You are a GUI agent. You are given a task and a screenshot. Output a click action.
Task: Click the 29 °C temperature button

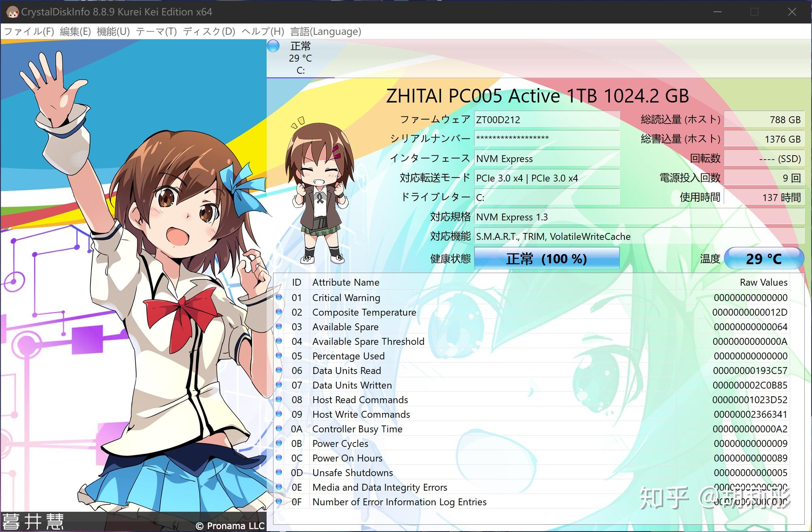pos(763,259)
